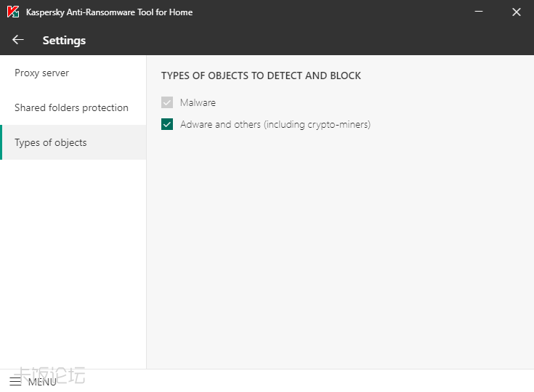The image size is (534, 392).
Task: Go back using the arrow icon
Action: (18, 40)
